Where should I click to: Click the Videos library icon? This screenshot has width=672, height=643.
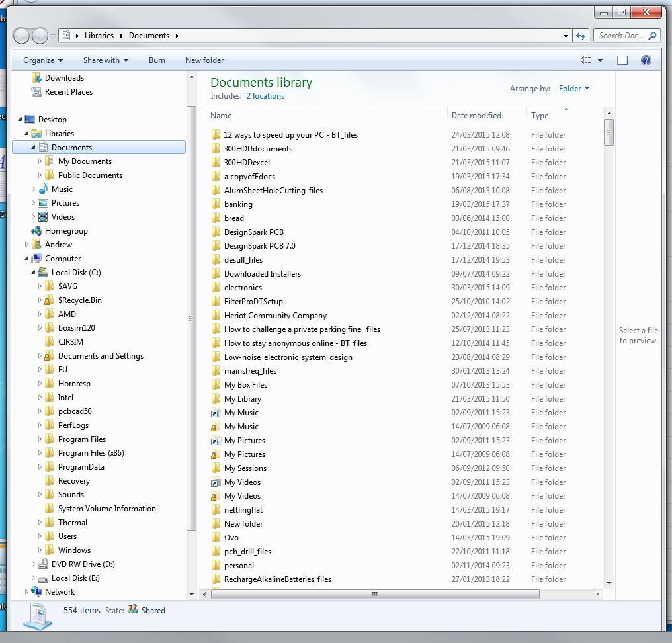pos(43,217)
